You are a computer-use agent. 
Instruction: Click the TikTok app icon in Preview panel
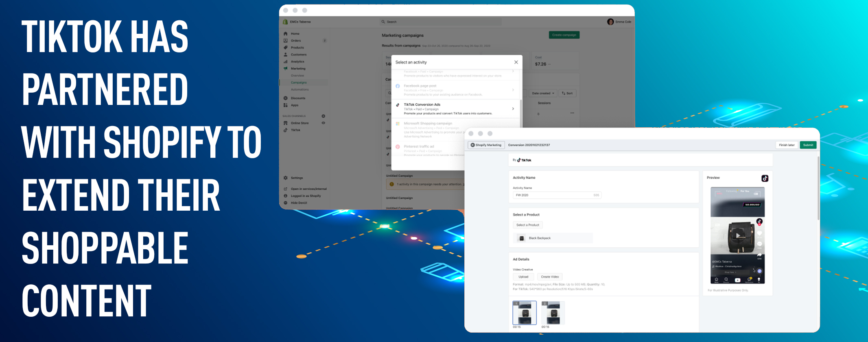click(765, 178)
